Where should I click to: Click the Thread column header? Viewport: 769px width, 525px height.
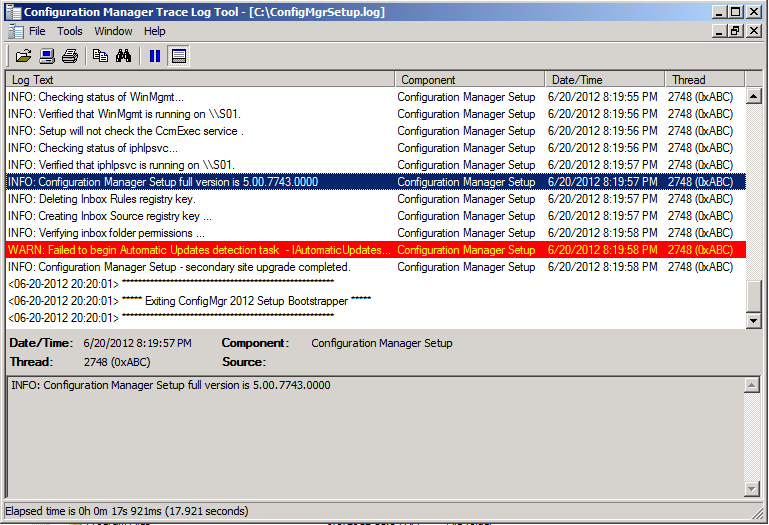[x=705, y=79]
